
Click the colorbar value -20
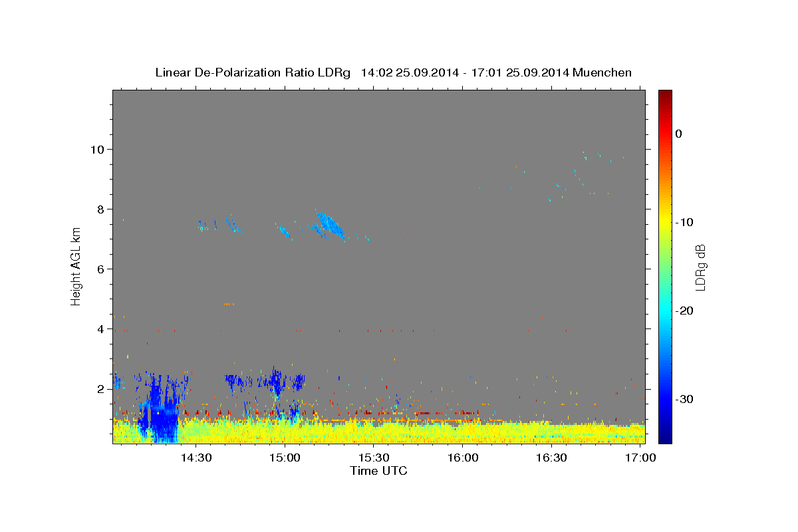click(686, 311)
